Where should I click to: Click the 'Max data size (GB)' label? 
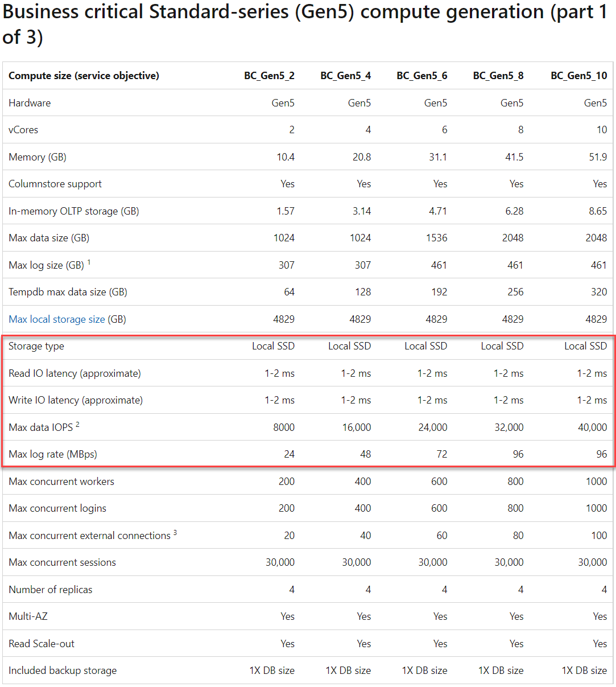tap(49, 238)
